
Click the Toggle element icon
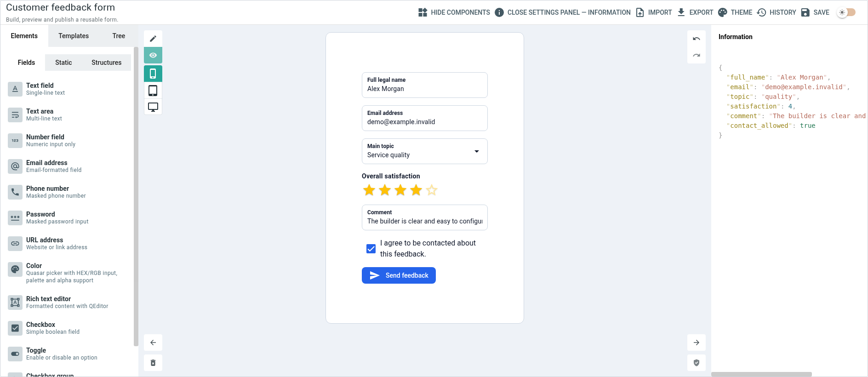pyautogui.click(x=15, y=354)
